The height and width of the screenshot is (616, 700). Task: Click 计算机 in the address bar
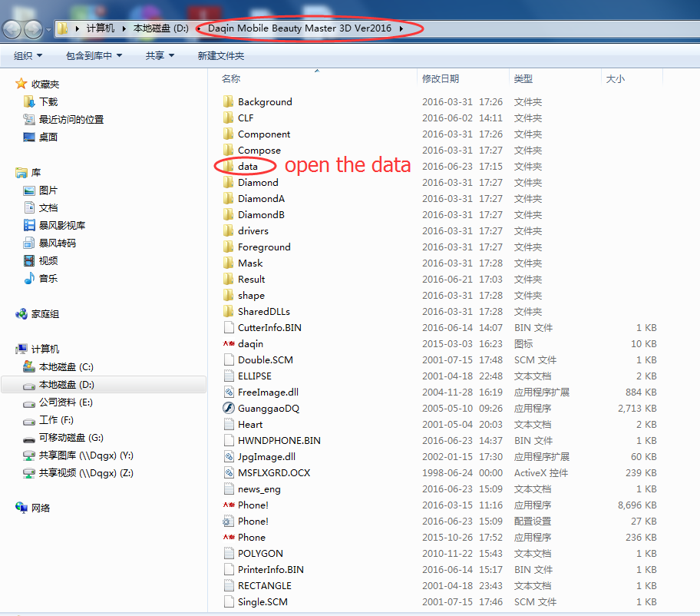(100, 28)
